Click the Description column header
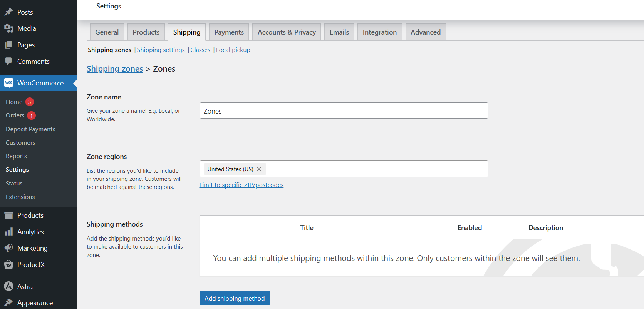 point(546,228)
